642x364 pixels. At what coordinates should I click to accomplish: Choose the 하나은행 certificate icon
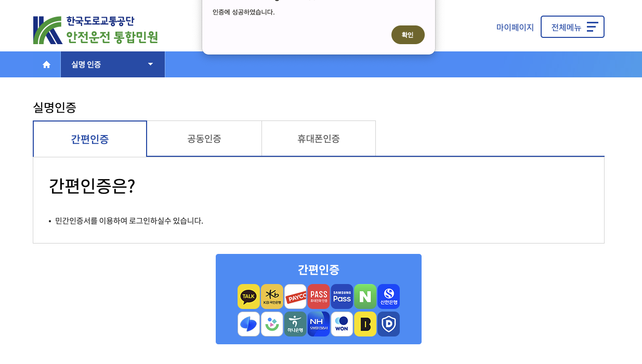pyautogui.click(x=295, y=324)
